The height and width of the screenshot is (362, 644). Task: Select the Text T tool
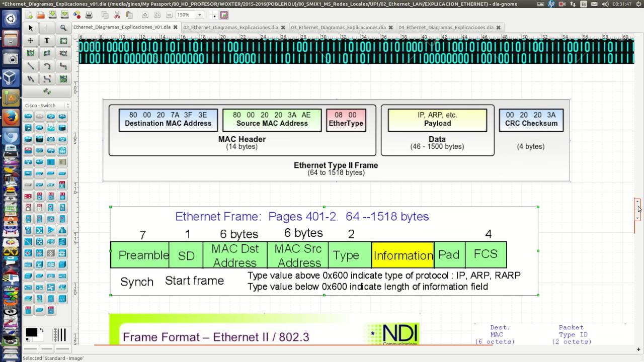click(x=47, y=41)
